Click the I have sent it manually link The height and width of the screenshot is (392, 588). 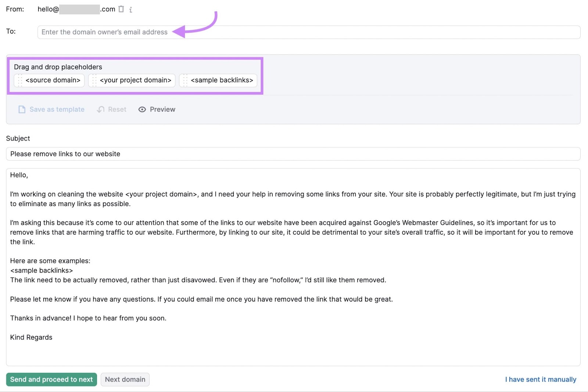coord(541,379)
